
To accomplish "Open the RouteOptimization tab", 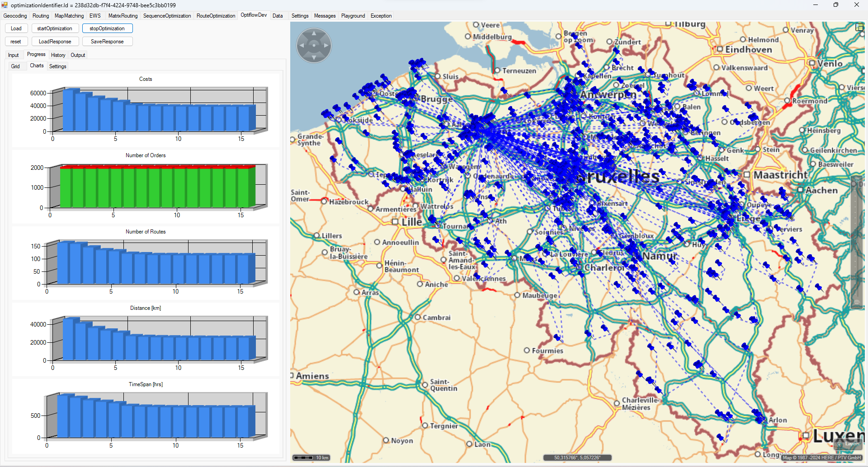I will (x=216, y=16).
